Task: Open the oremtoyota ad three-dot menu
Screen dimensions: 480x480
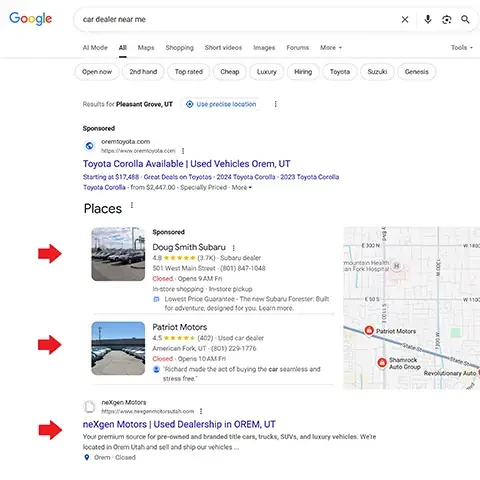Action: click(183, 151)
